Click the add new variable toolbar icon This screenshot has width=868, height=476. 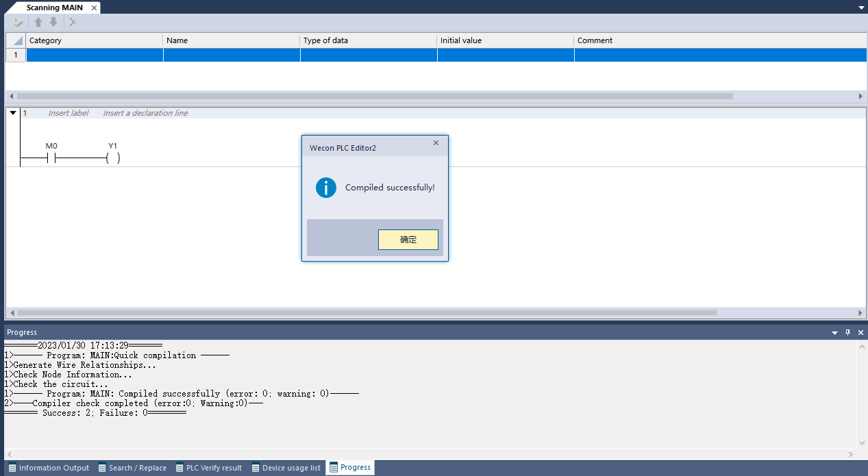tap(18, 23)
